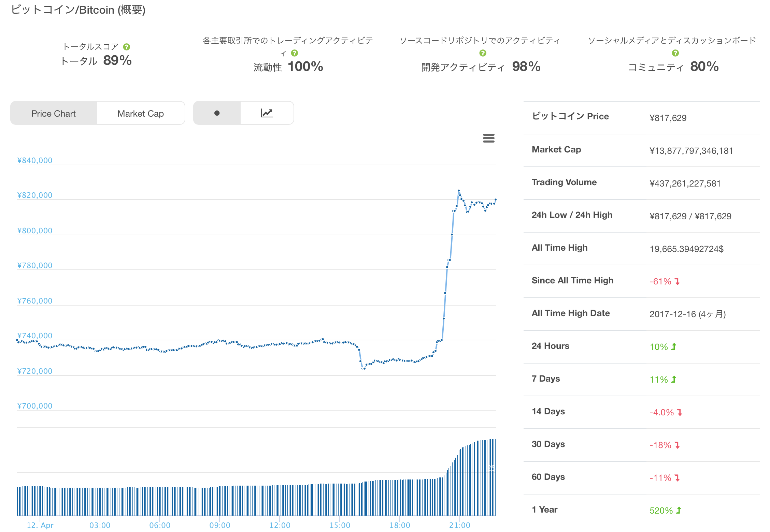Click the 12. Apr x-axis label
Screen dimensions: 770x532
point(40,525)
